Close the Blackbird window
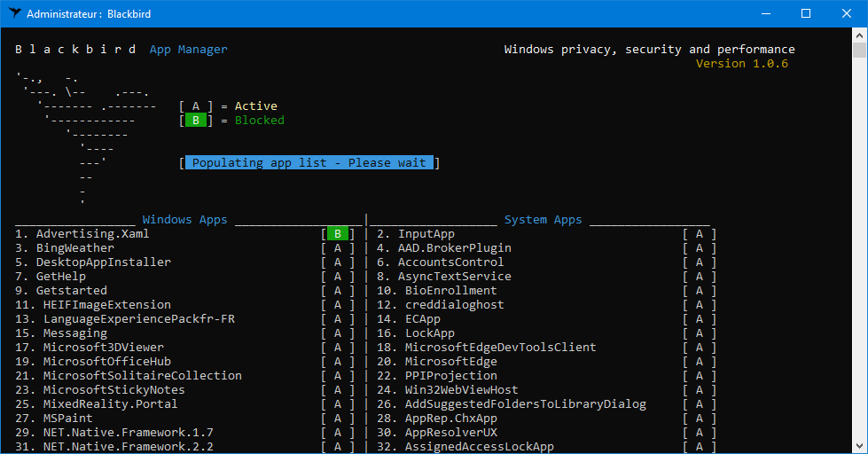 pos(847,13)
